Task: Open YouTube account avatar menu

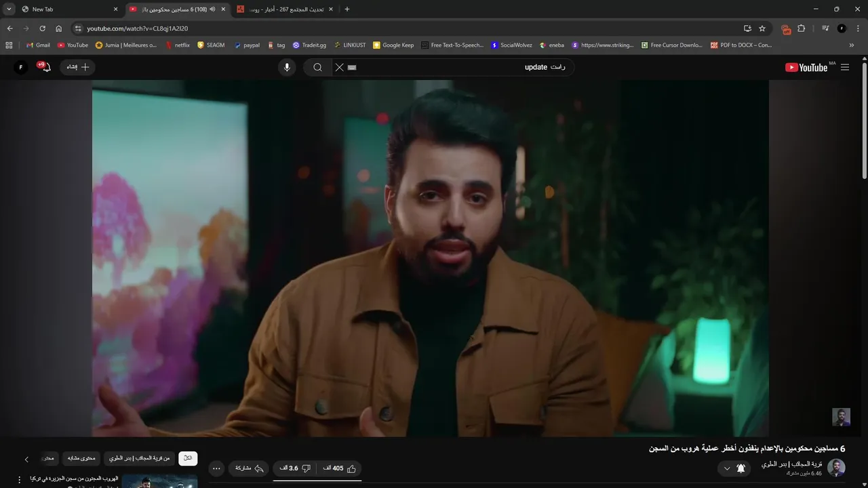Action: pos(20,67)
